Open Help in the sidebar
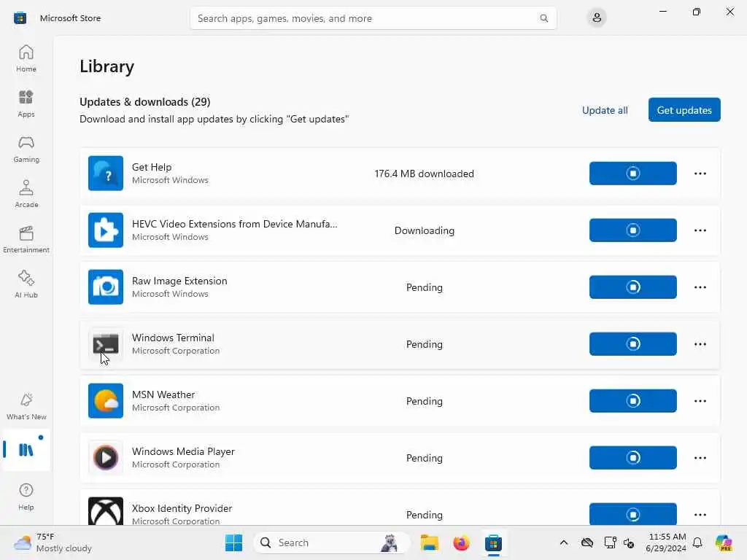Viewport: 747px width, 560px height. [x=26, y=497]
